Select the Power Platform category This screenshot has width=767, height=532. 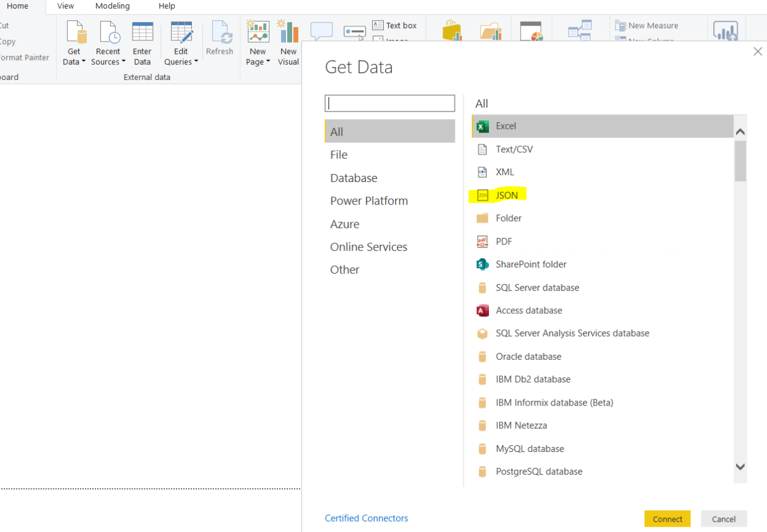pyautogui.click(x=390, y=201)
